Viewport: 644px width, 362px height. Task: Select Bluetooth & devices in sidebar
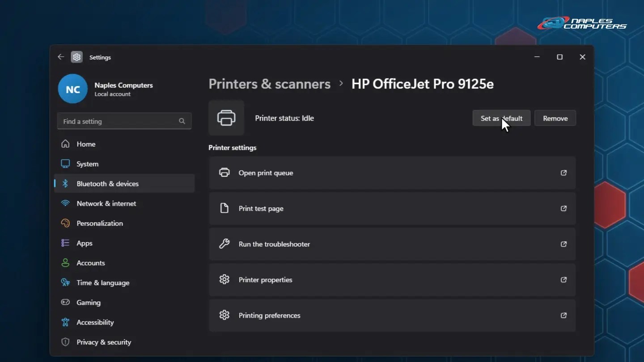(x=124, y=184)
